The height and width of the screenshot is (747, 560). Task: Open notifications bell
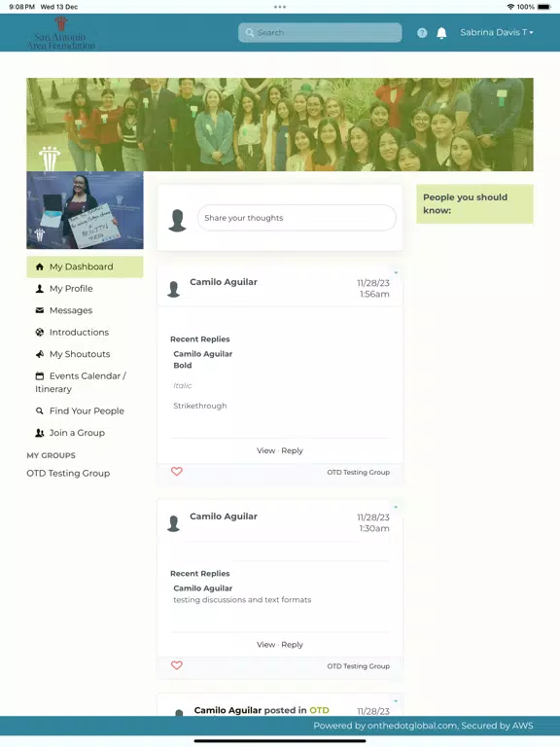441,33
